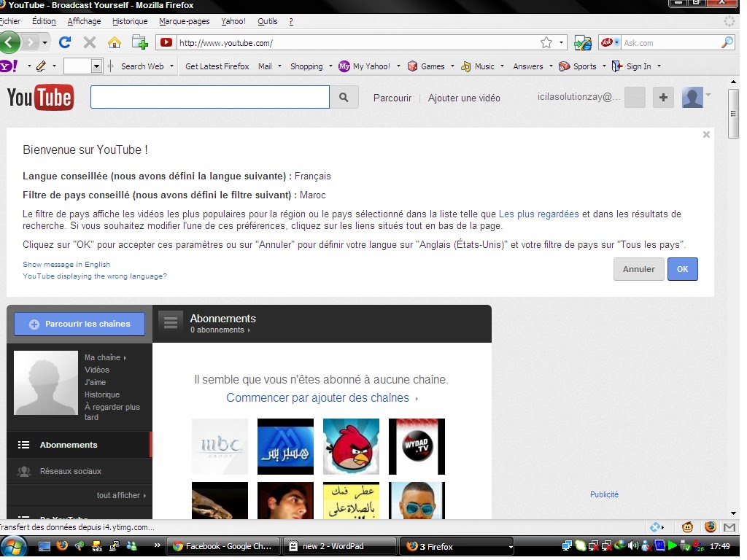This screenshot has height=560, width=747.
Task: Click the My Yahoo! icon in toolbar
Action: click(344, 66)
